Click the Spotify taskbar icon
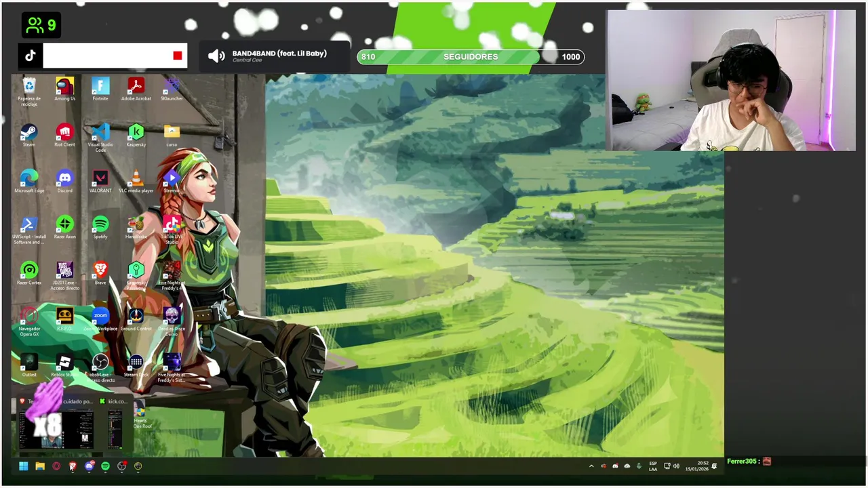This screenshot has height=488, width=868. [x=105, y=466]
